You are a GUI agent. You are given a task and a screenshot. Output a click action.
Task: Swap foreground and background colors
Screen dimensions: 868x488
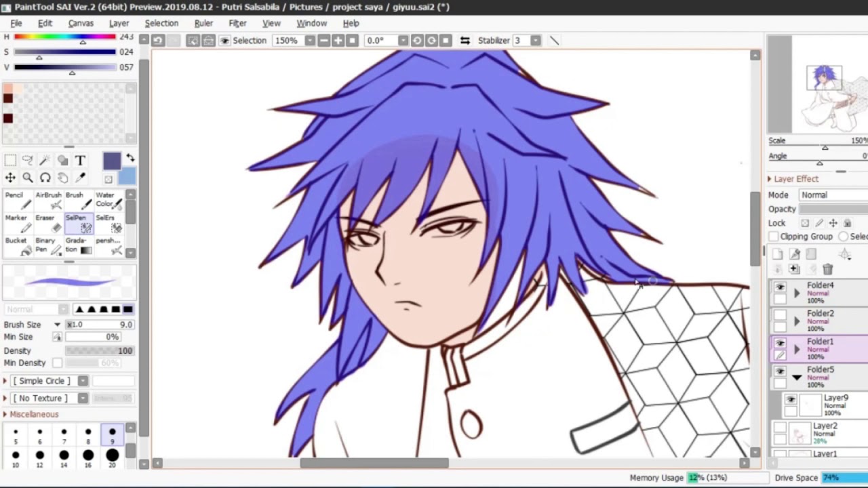pos(130,159)
